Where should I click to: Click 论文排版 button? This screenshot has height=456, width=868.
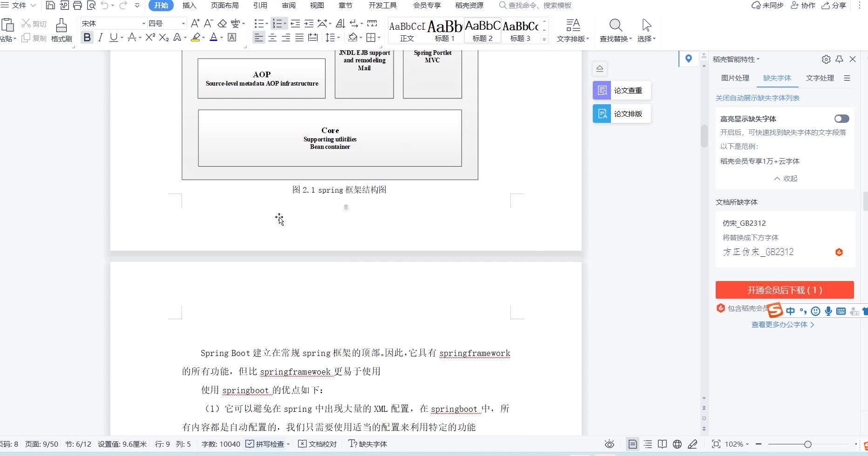[x=622, y=114]
